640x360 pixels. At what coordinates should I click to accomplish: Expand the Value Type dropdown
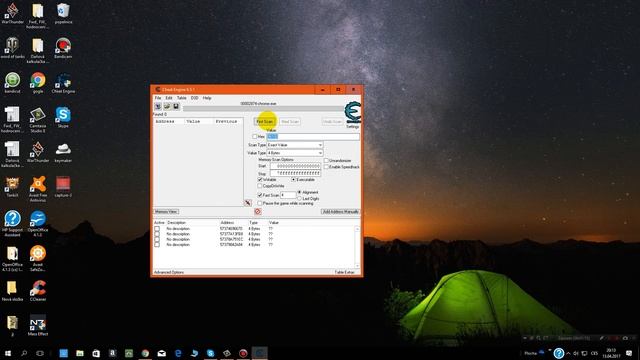(x=320, y=153)
